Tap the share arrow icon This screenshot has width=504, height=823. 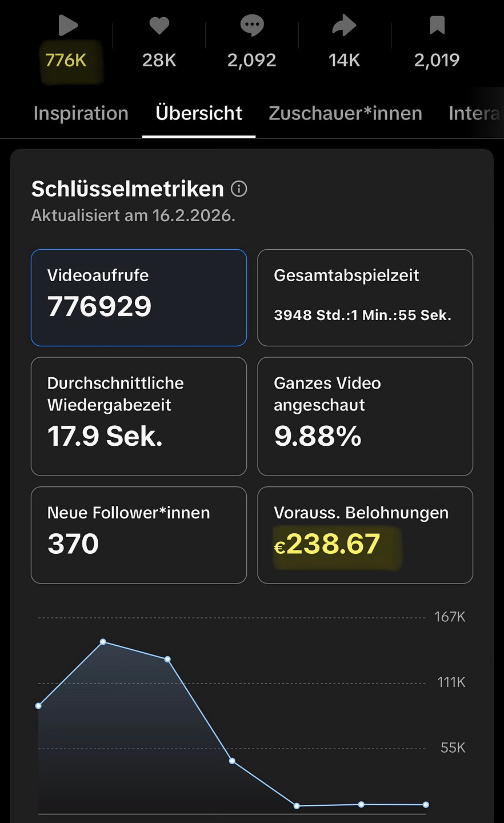[x=345, y=26]
